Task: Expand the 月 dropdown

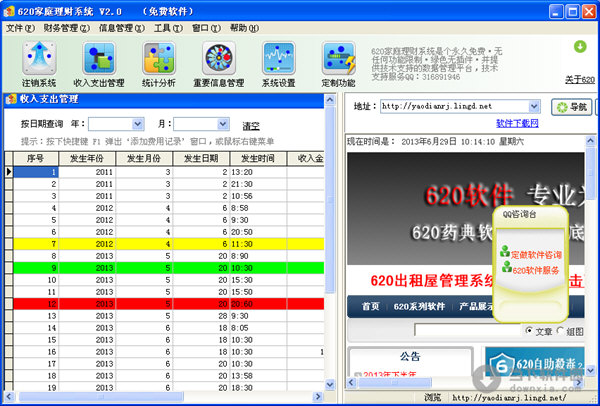Action: [x=223, y=124]
